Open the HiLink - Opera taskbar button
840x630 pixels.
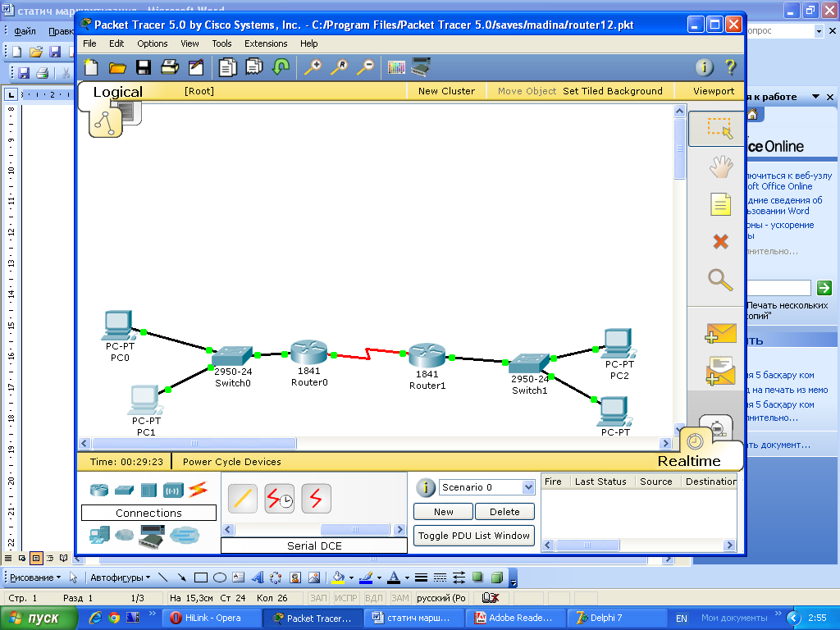coord(212,618)
